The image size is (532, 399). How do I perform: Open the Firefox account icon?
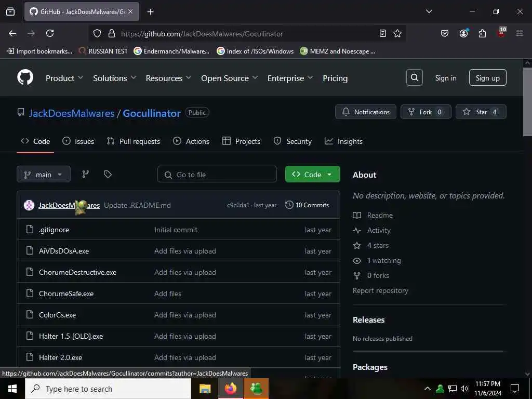pos(464,33)
